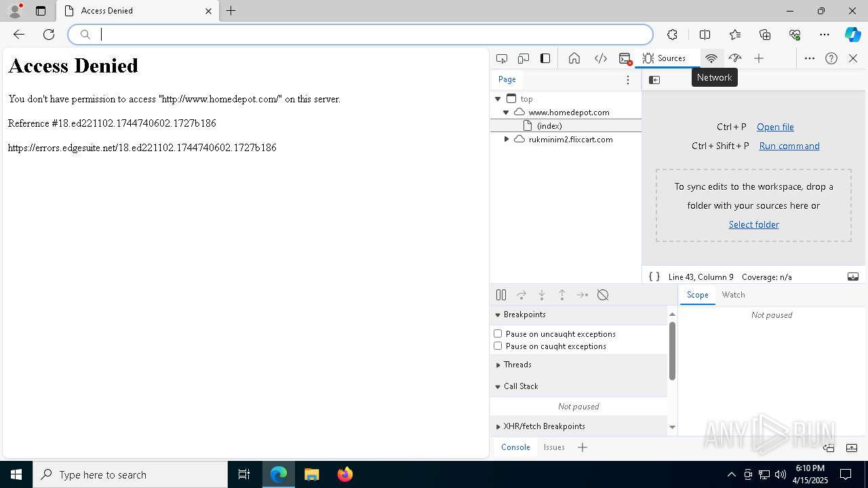Click the taskbar search box
The width and height of the screenshot is (868, 488).
130,474
